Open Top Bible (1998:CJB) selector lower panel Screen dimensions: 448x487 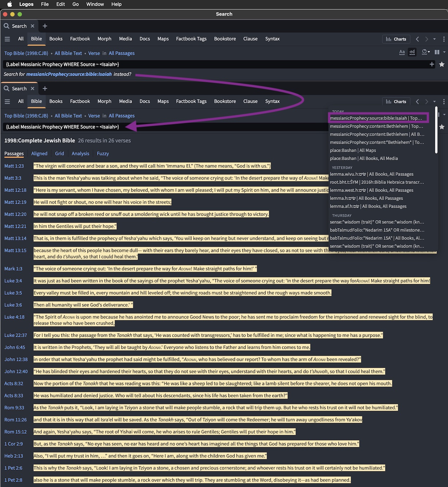pos(26,116)
